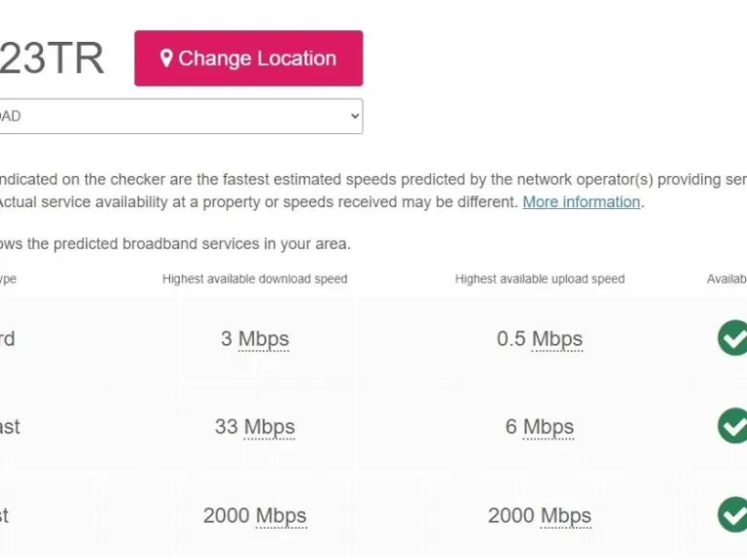The height and width of the screenshot is (560, 747).
Task: Click Mbps abbreviation in 2000 upload speed
Action: 566,515
